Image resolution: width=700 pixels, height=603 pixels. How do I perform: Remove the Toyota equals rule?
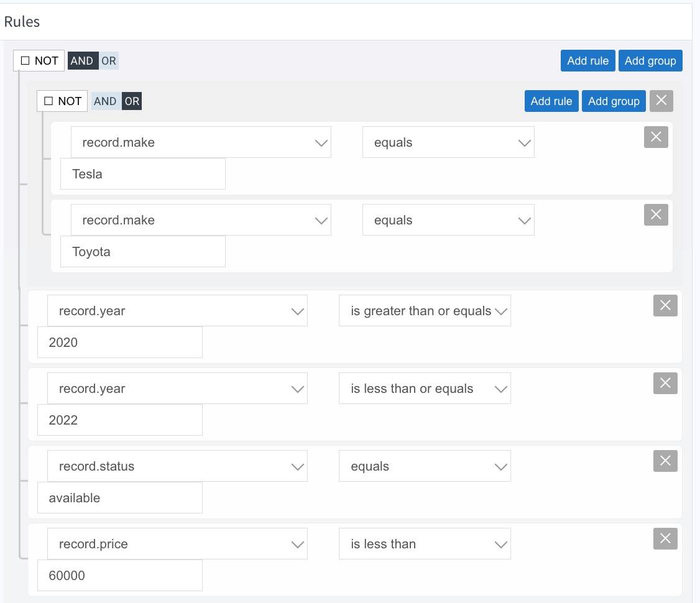point(655,214)
